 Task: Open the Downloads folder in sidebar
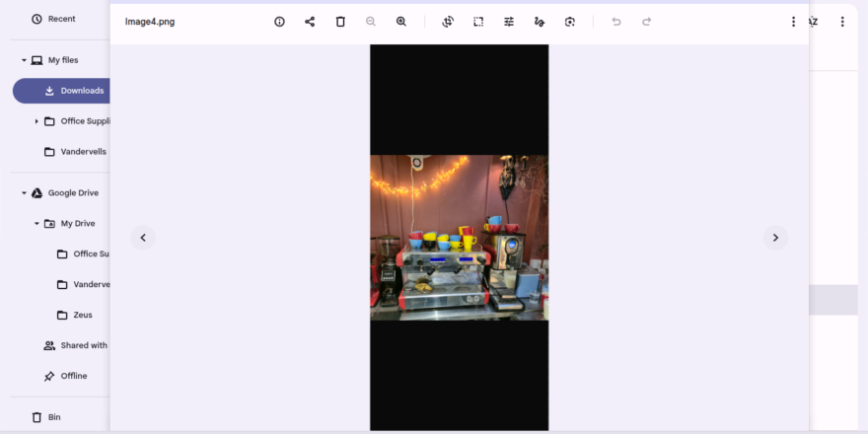pos(61,91)
